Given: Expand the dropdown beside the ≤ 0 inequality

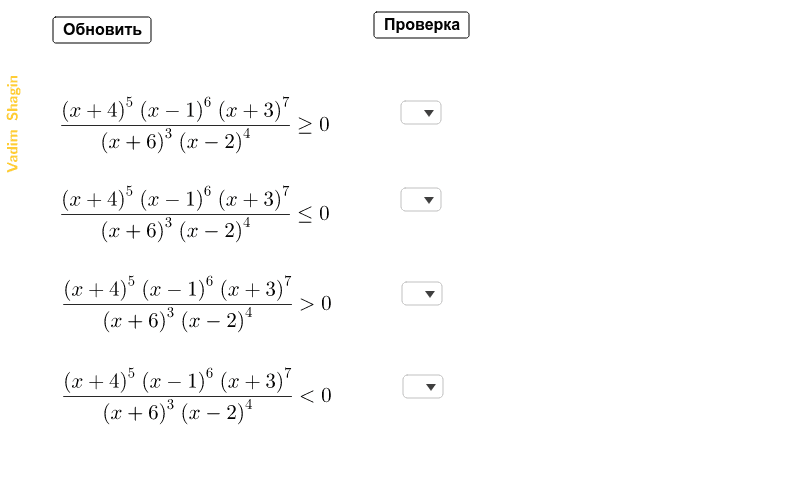Looking at the screenshot, I should coord(421,200).
